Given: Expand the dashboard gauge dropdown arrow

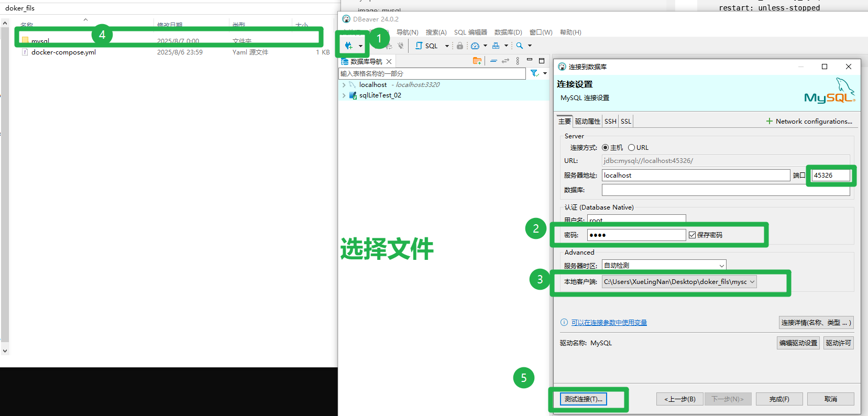Looking at the screenshot, I should pyautogui.click(x=485, y=46).
